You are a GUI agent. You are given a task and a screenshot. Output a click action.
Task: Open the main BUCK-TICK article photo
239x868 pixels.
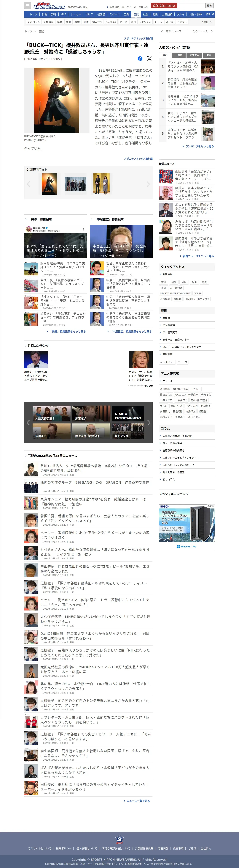click(57, 101)
